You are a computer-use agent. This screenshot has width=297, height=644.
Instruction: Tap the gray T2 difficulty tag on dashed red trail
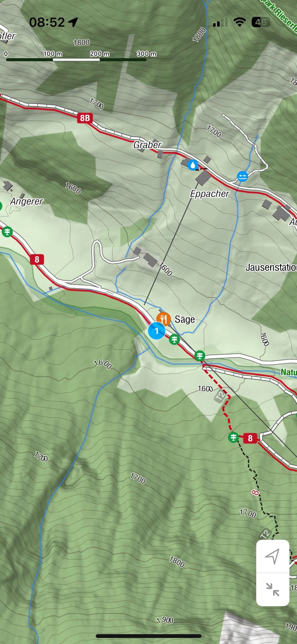tap(220, 396)
